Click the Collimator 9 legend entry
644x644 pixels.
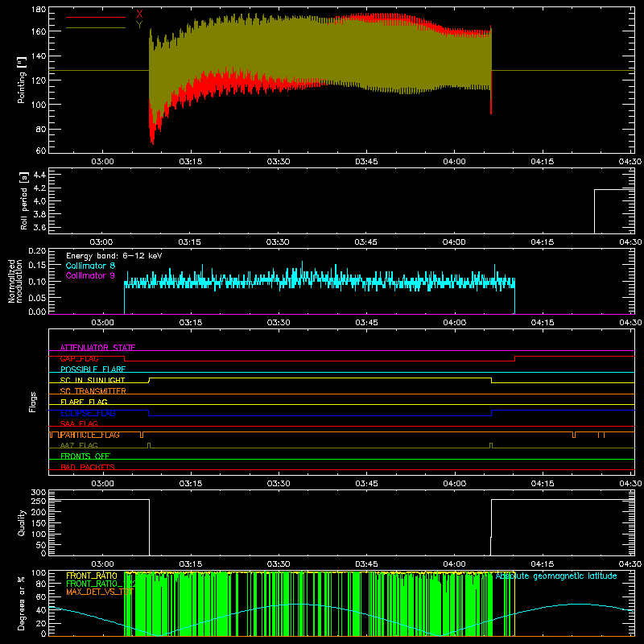coord(90,275)
